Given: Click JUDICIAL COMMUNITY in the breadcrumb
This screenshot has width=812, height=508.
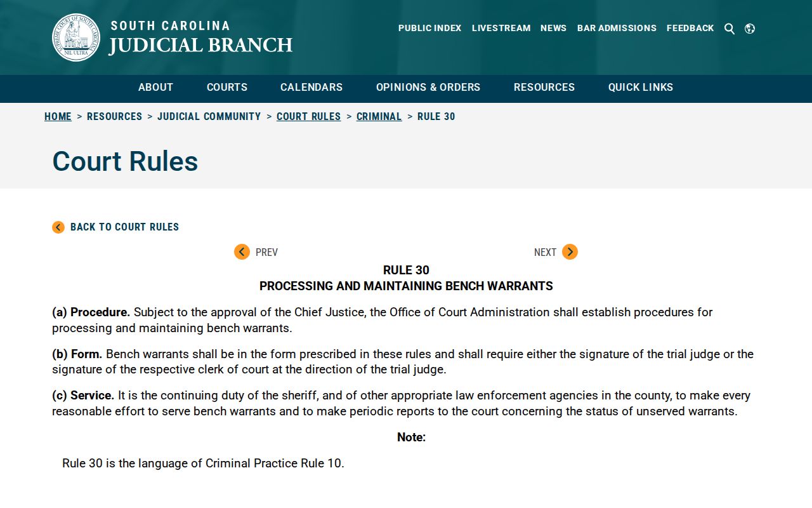Looking at the screenshot, I should point(209,117).
